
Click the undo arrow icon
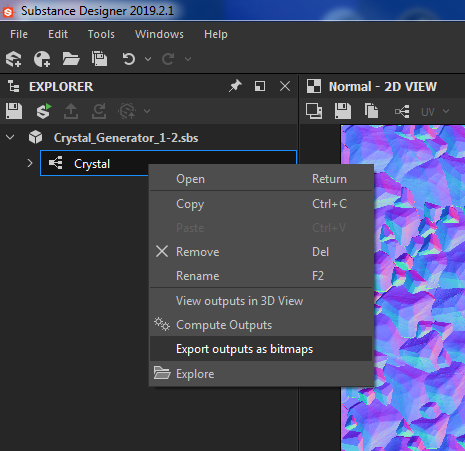129,59
